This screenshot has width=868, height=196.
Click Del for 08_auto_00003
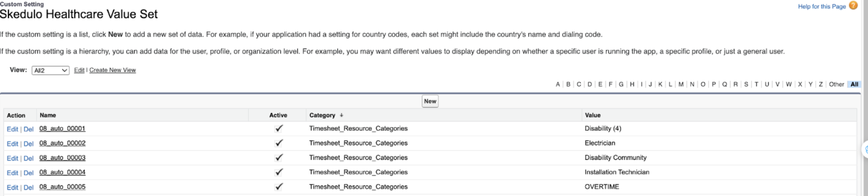coord(28,158)
